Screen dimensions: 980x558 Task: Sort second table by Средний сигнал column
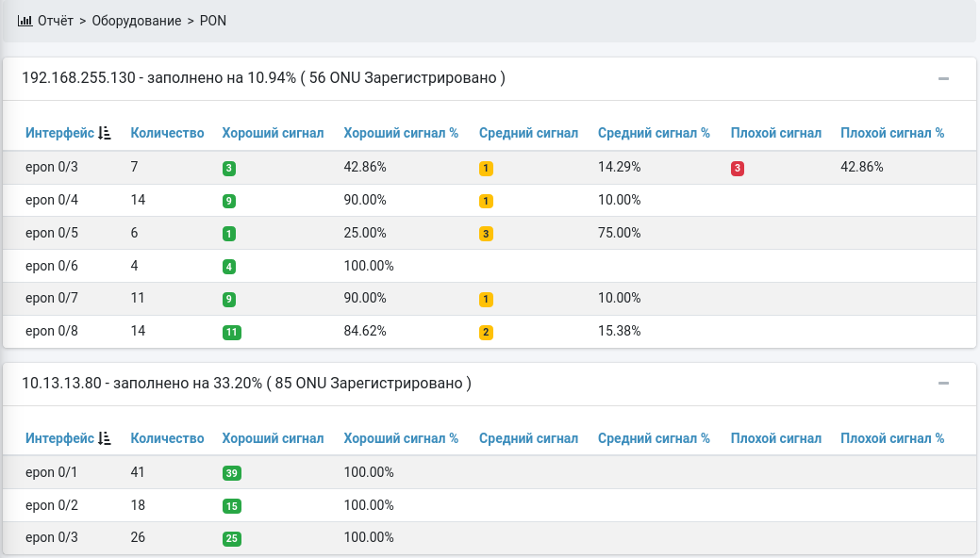tap(528, 438)
